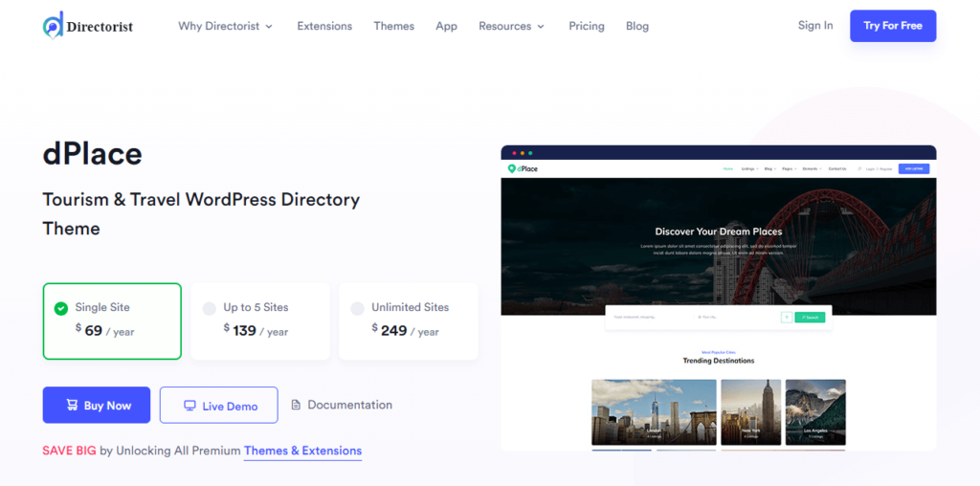980x486 pixels.
Task: Expand the Resources dropdown arrow
Action: point(541,27)
